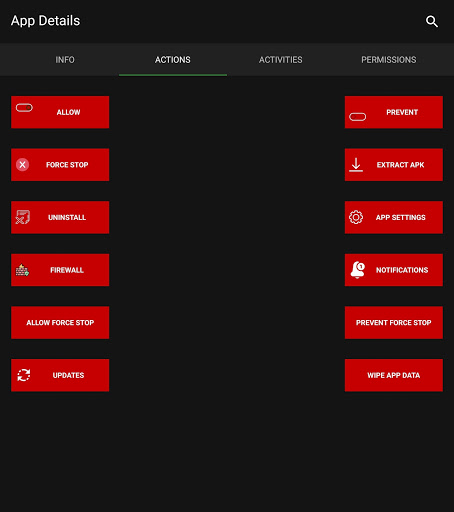Click the App Details title text

(45, 21)
